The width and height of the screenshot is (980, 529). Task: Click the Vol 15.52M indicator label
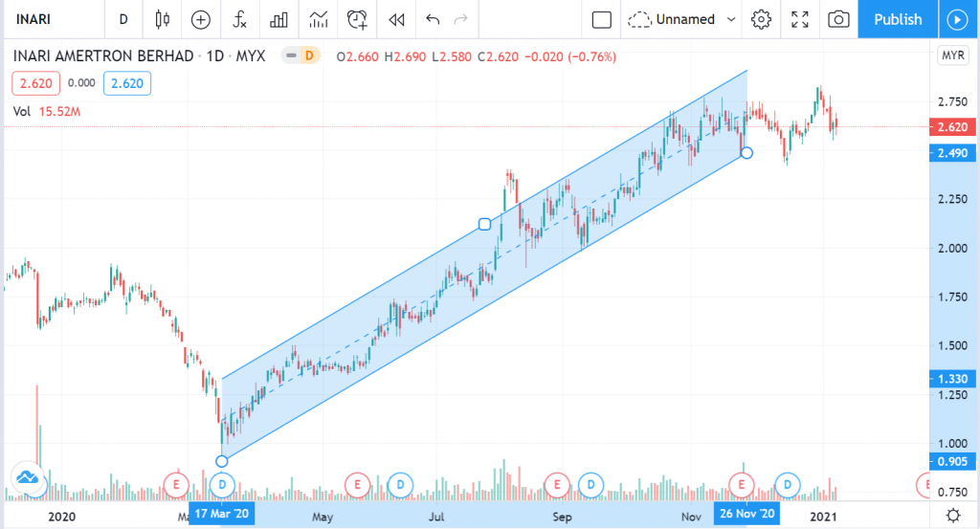click(46, 111)
